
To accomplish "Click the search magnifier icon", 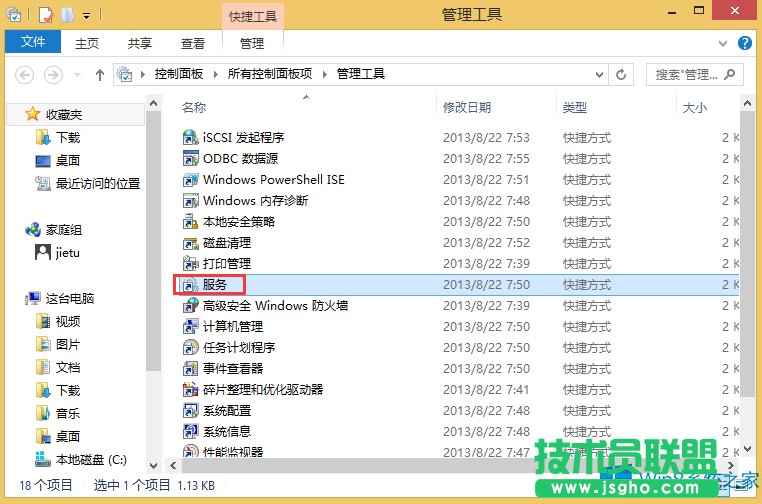I will (729, 74).
